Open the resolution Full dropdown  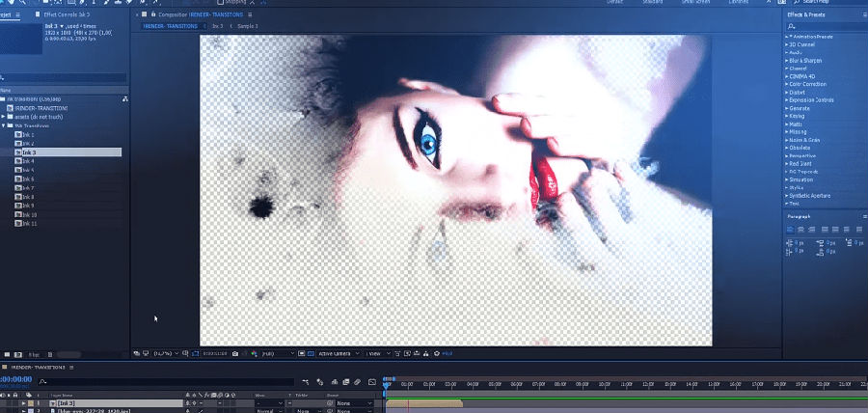(277, 353)
